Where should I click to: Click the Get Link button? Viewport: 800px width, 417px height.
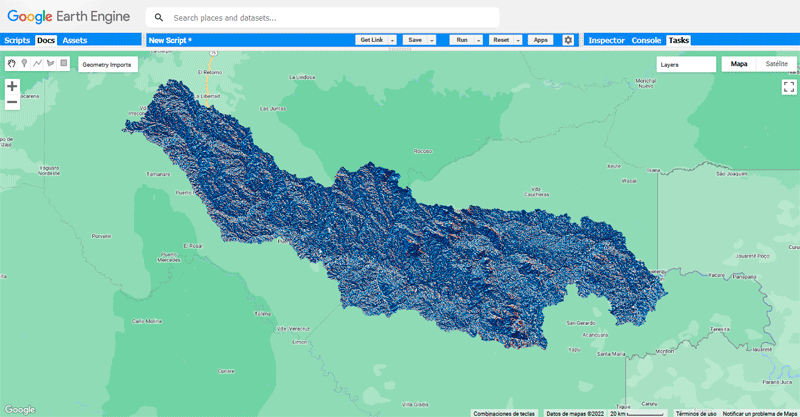371,40
